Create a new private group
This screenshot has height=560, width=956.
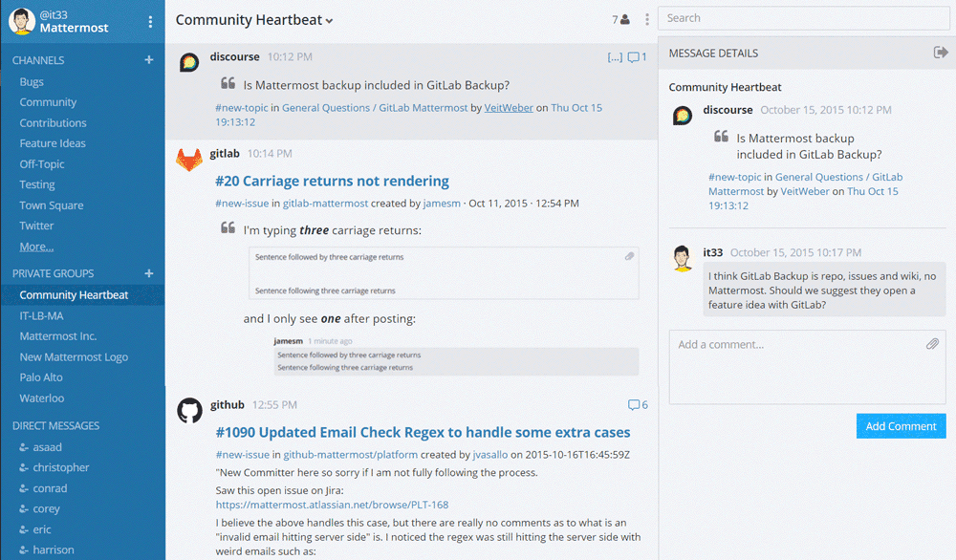click(149, 273)
